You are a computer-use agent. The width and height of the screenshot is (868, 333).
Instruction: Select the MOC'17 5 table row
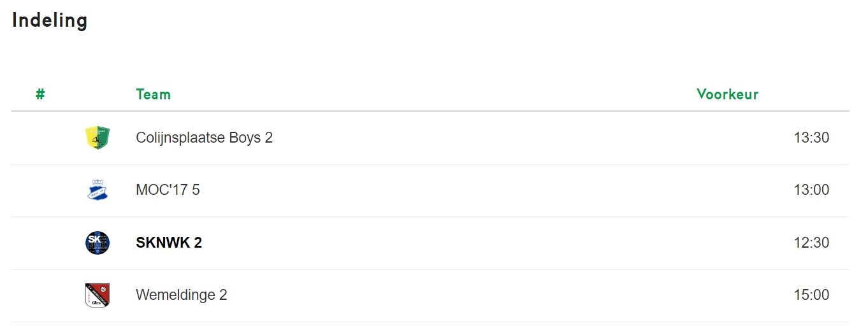click(x=430, y=190)
